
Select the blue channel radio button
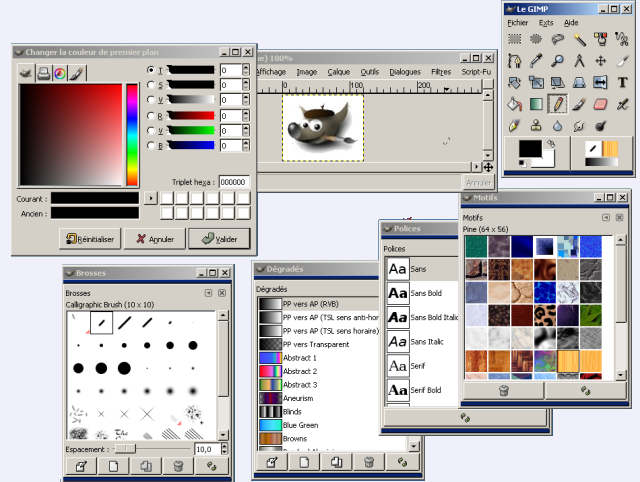click(x=151, y=145)
